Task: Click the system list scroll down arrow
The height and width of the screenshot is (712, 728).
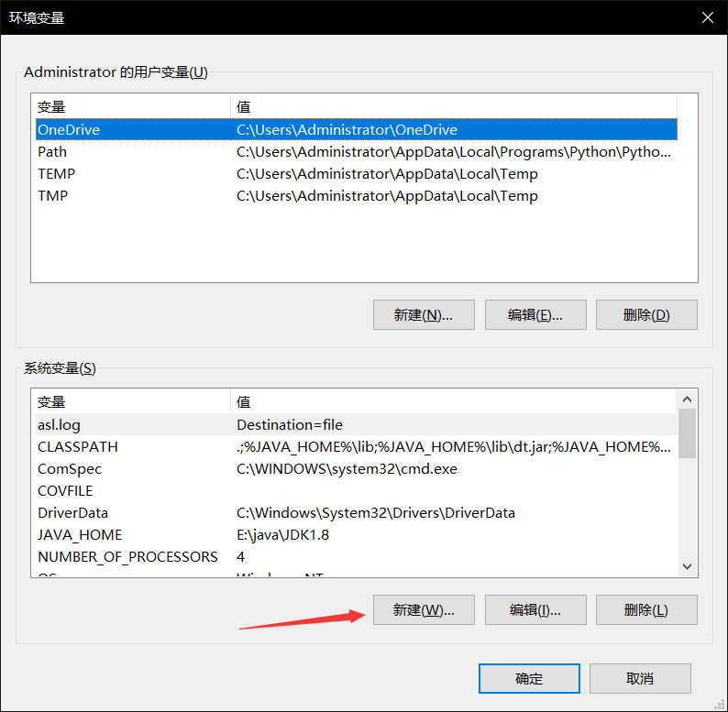Action: pos(687,566)
